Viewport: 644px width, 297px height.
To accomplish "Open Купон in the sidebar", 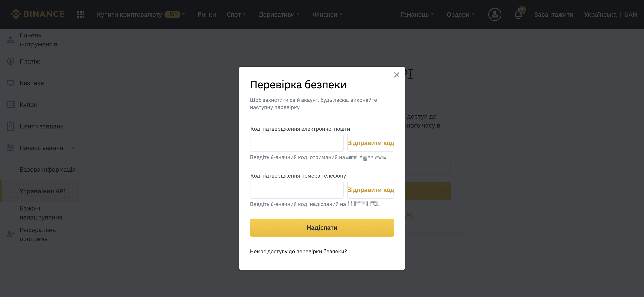I will click(x=29, y=105).
